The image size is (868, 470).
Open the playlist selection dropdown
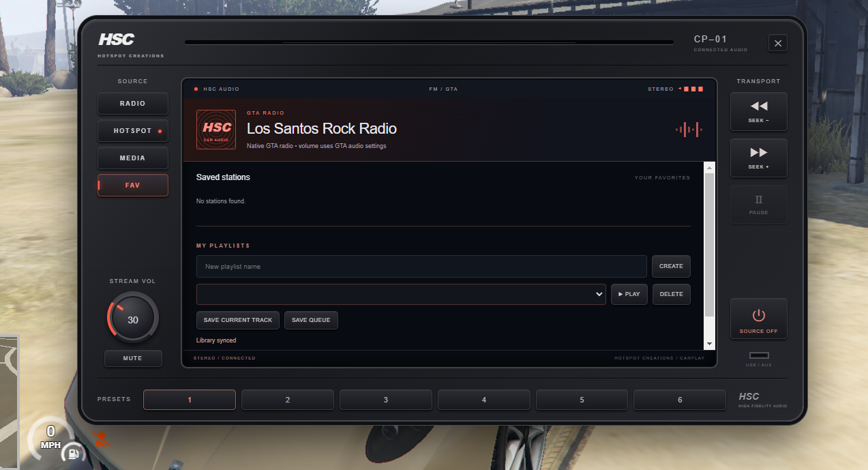point(401,294)
